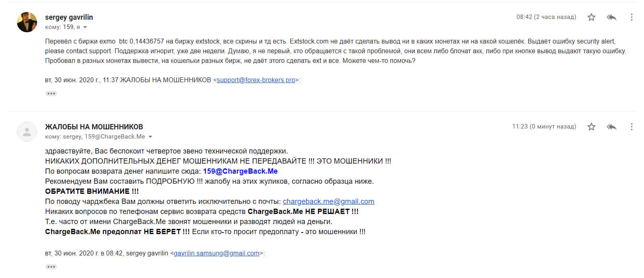Screen dimensions: 644x278
Task: Reply to the ЖАЛОБЫ НА МОШЕННИКОВ email
Action: coord(611,127)
